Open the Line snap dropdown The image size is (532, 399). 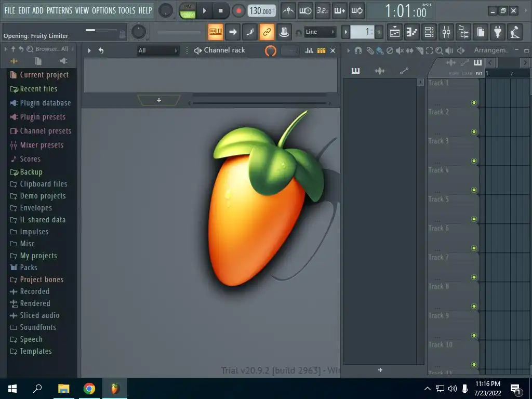(x=320, y=32)
